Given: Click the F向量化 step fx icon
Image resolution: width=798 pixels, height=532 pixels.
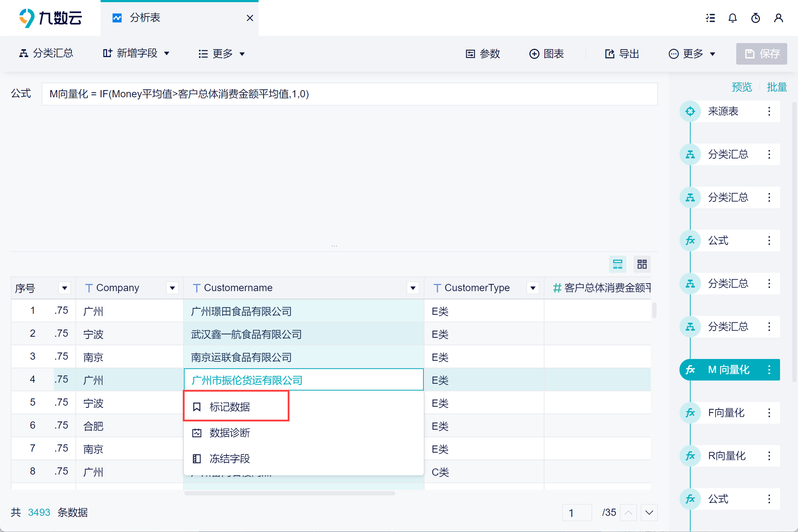Looking at the screenshot, I should point(690,413).
